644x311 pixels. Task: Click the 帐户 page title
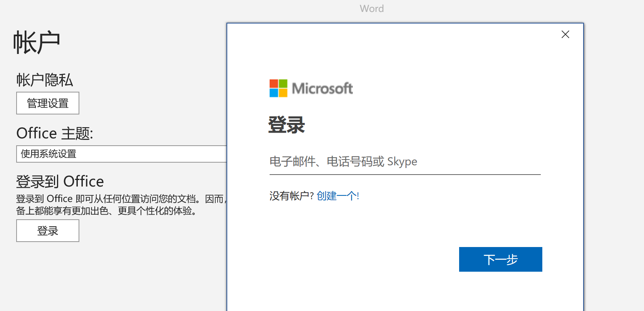pos(37,42)
